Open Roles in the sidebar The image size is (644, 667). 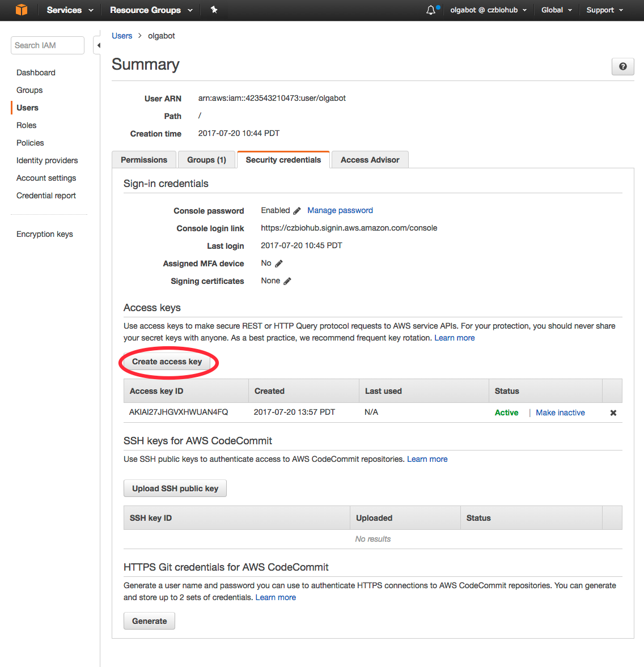pyautogui.click(x=27, y=125)
